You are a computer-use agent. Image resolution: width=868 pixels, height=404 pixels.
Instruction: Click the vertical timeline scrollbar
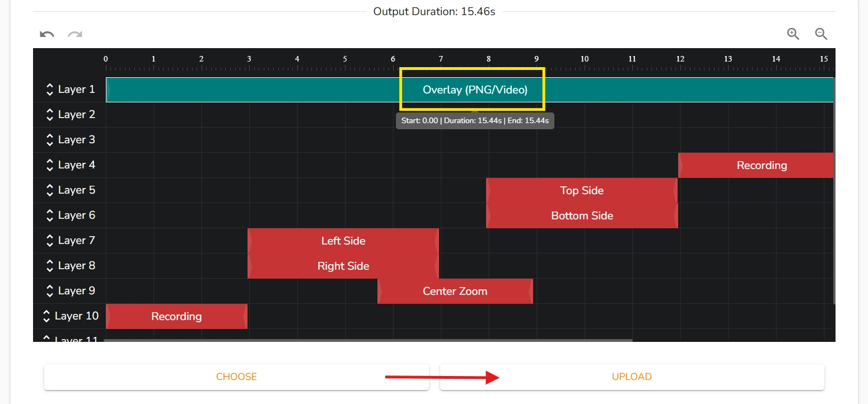click(x=834, y=190)
